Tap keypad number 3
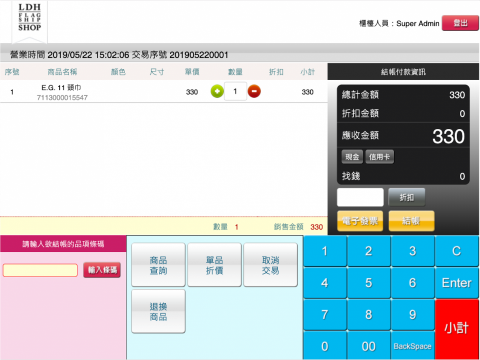This screenshot has height=360, width=480. (x=413, y=251)
